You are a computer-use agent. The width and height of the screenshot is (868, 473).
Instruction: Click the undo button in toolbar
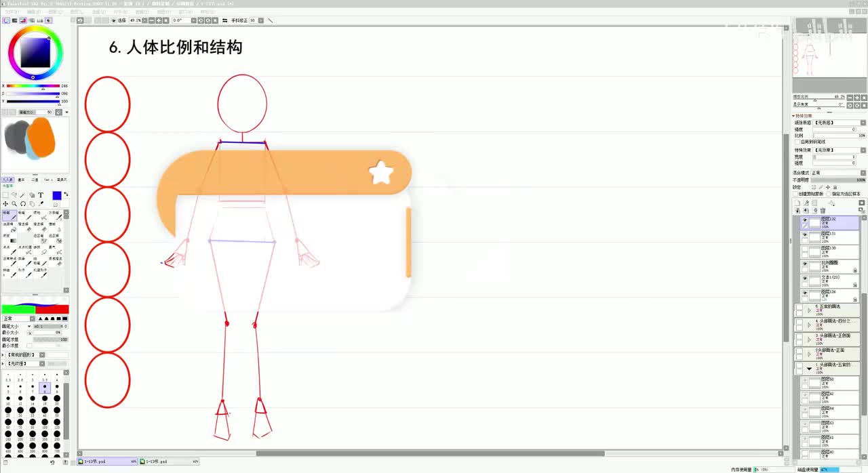point(80,20)
